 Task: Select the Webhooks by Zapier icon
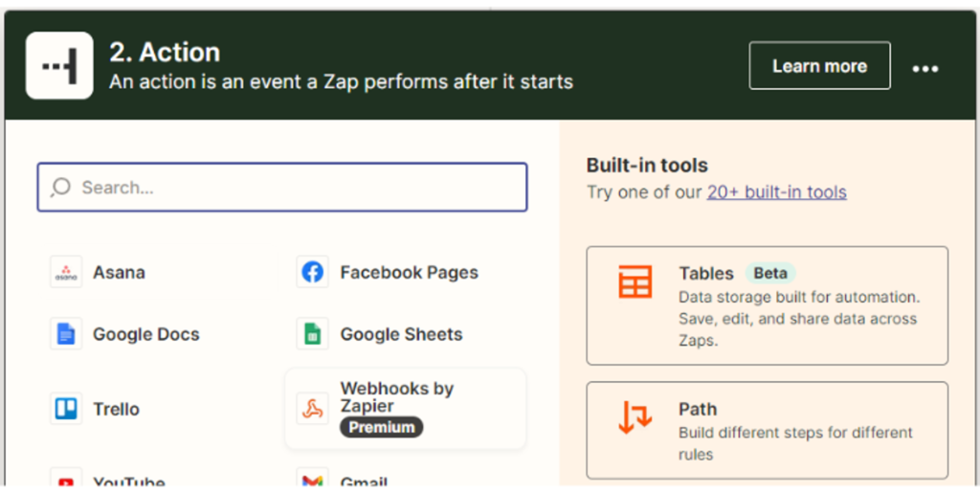click(x=313, y=409)
